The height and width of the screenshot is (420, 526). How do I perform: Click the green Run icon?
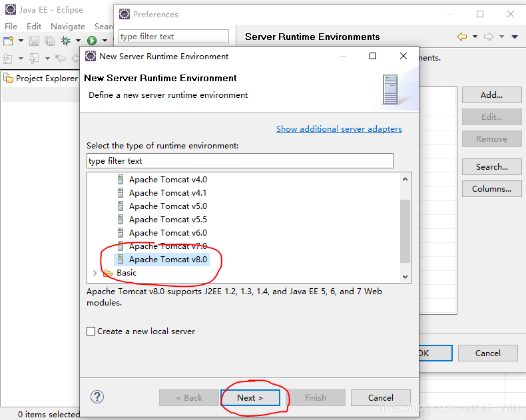(x=92, y=41)
